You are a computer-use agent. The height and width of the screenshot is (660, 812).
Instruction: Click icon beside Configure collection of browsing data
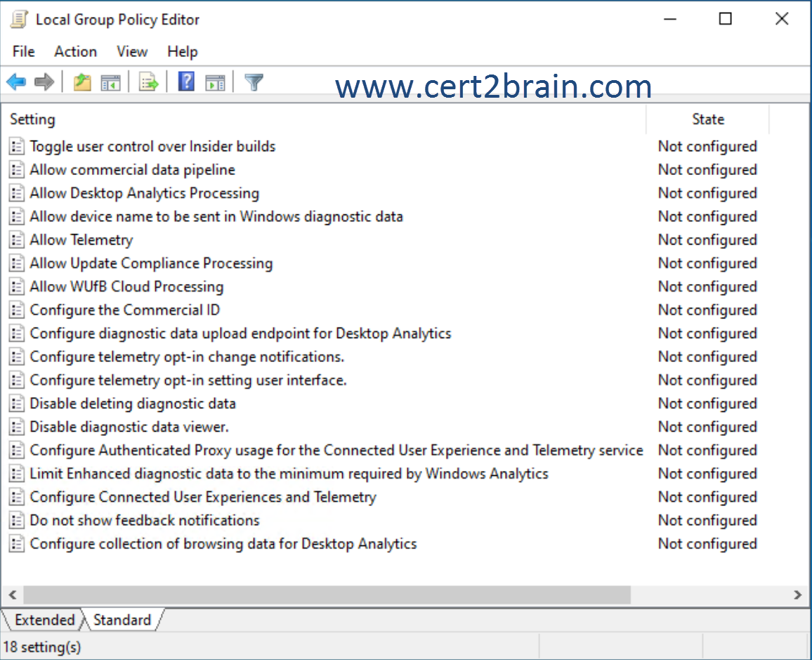click(17, 543)
